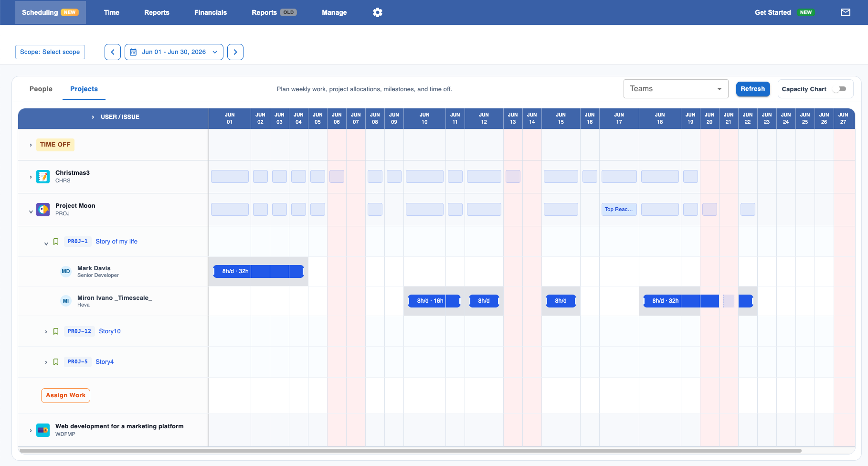Open the Manage menu
Image resolution: width=868 pixels, height=466 pixels.
(x=334, y=12)
